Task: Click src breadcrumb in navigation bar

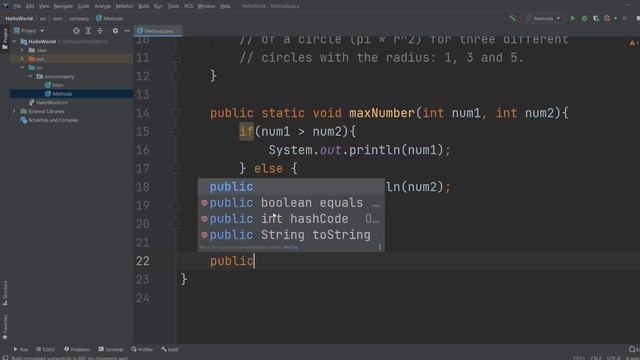Action: pyautogui.click(x=43, y=18)
